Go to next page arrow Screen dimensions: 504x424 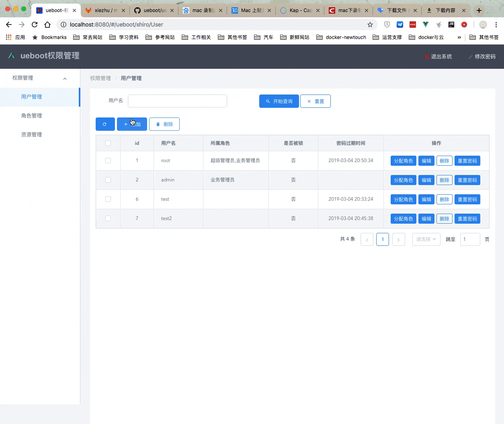[x=398, y=239]
